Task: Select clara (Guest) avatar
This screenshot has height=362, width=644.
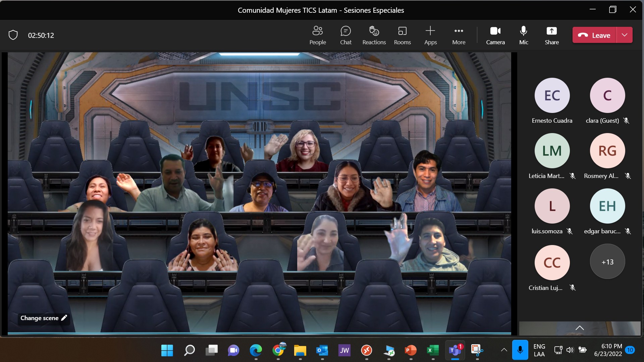Action: (x=607, y=95)
